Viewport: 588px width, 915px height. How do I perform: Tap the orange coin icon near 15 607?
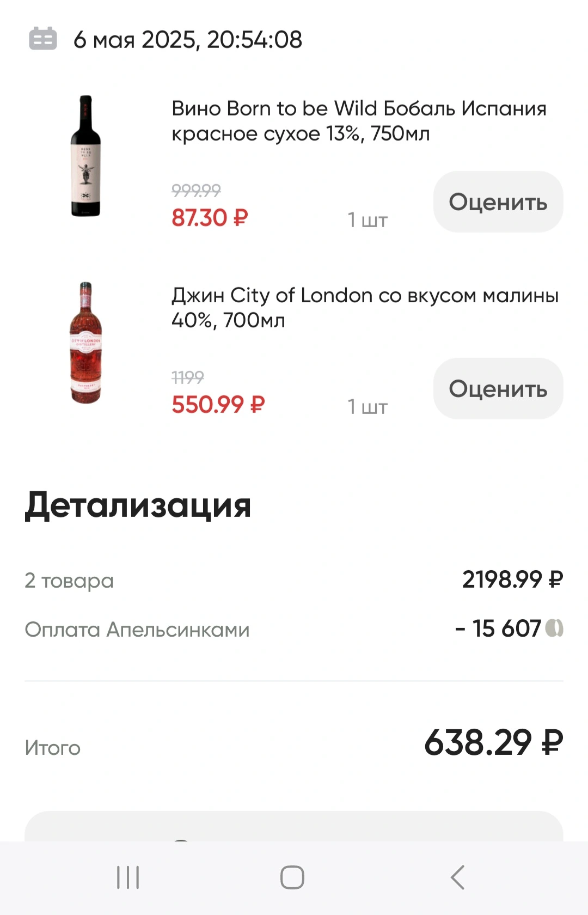(x=554, y=629)
